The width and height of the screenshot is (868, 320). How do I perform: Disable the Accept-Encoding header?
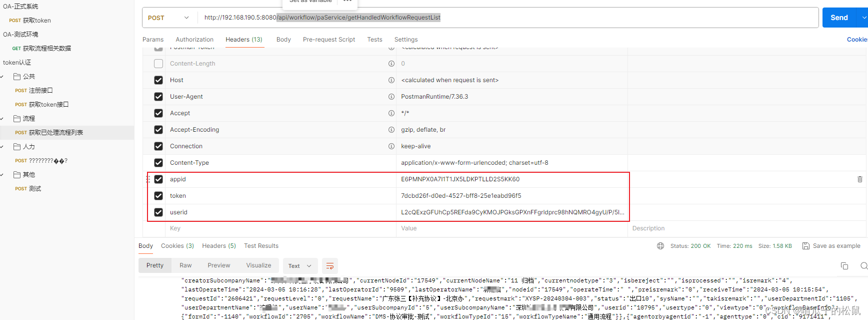158,130
